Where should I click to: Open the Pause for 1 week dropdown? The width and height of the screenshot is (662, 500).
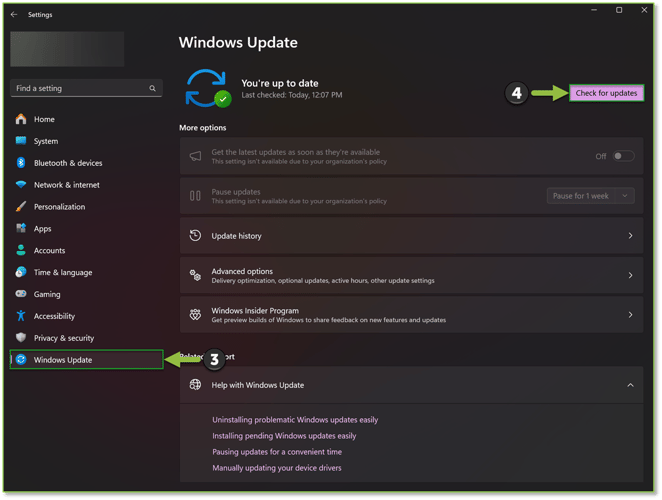coord(625,196)
